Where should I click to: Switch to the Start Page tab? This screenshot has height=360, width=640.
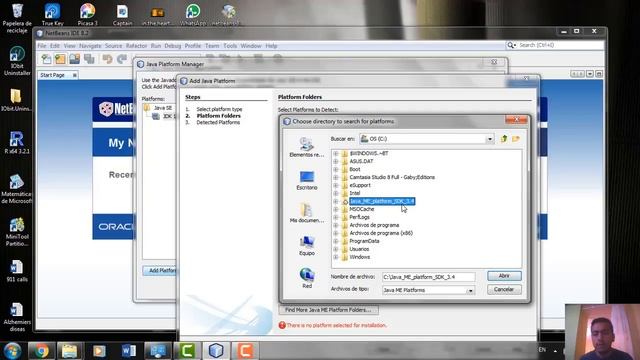point(53,75)
